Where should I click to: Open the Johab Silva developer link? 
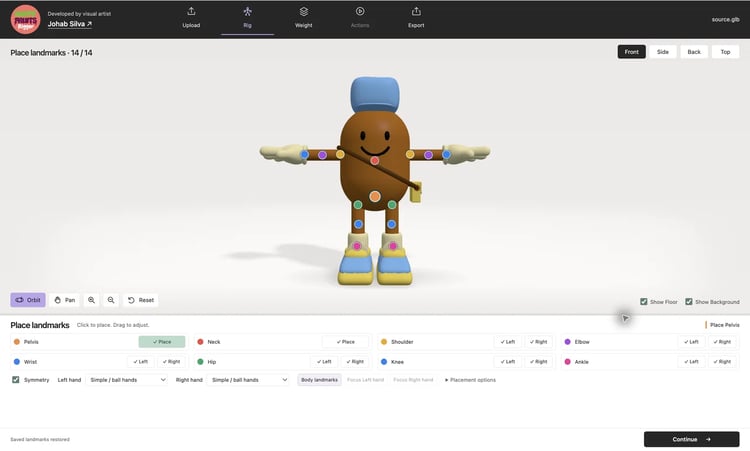point(70,24)
